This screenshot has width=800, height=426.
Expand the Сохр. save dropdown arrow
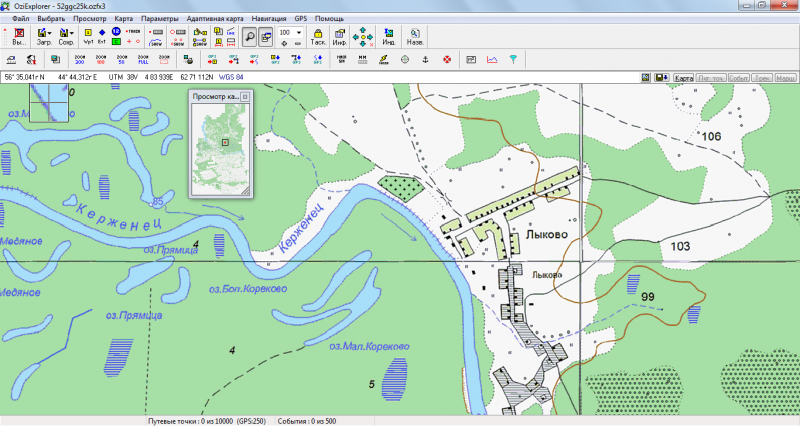tap(74, 34)
